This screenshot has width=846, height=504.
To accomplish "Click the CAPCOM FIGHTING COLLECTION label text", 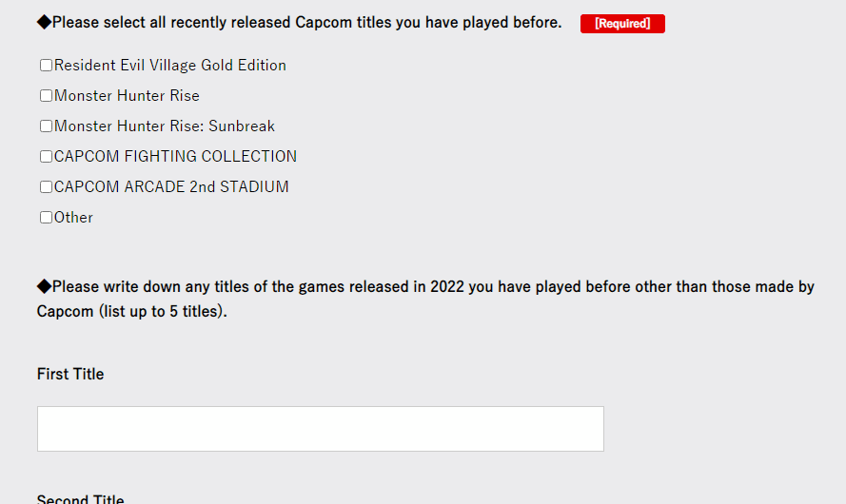I will pos(175,156).
